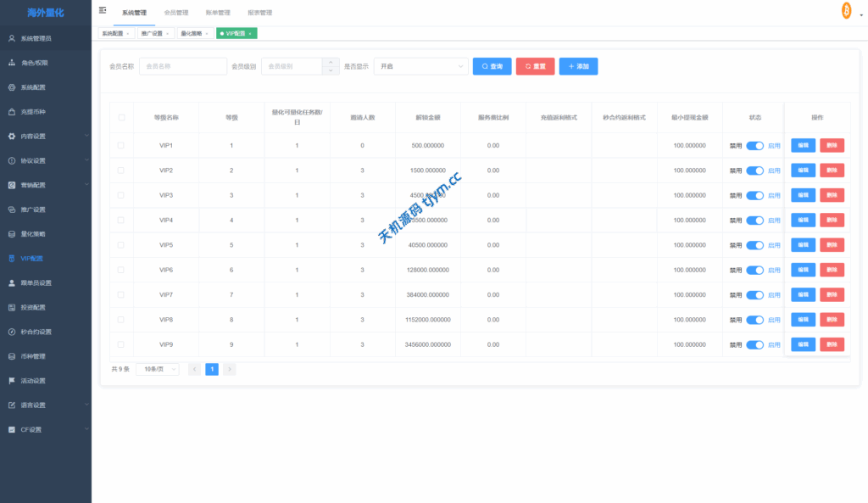Go to 币种管理 in sidebar
This screenshot has width=868, height=503.
(33, 356)
